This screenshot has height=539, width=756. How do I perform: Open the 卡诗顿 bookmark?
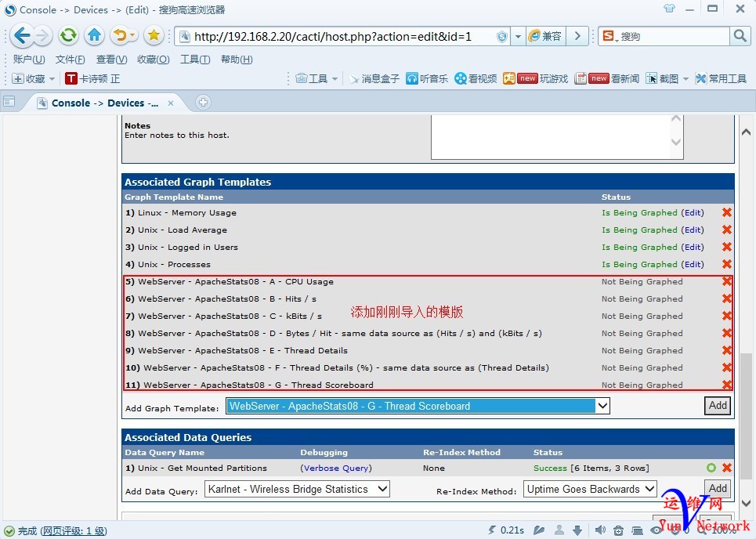click(x=92, y=78)
